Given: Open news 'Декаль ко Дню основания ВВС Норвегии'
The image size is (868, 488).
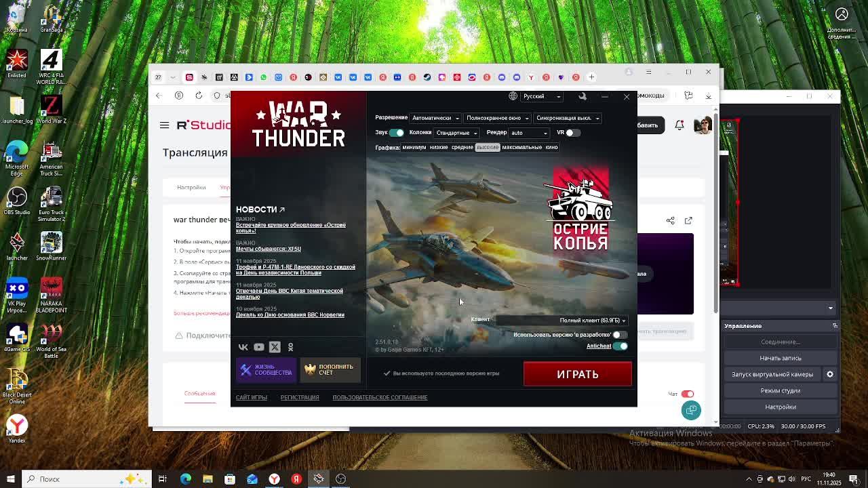Looking at the screenshot, I should pyautogui.click(x=290, y=314).
